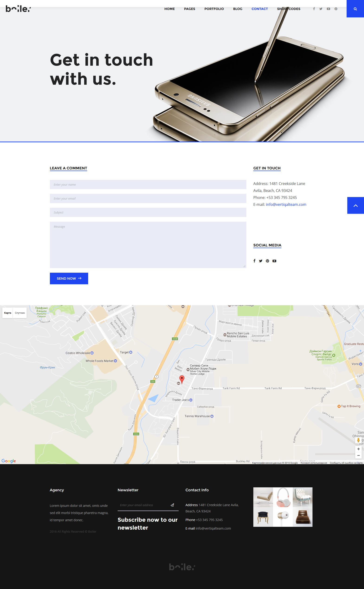Open the tufted armchair footer thumbnail
This screenshot has width=364, height=589.
pos(303,497)
